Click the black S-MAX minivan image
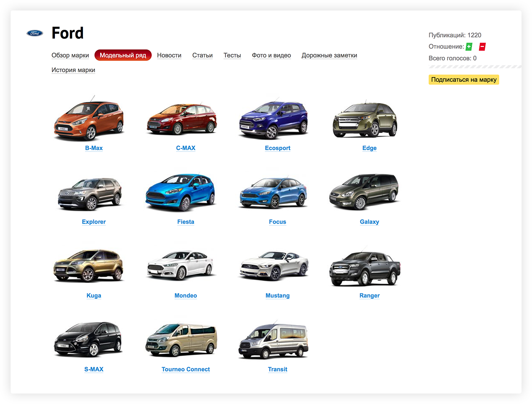The width and height of the screenshot is (532, 404). pos(88,339)
